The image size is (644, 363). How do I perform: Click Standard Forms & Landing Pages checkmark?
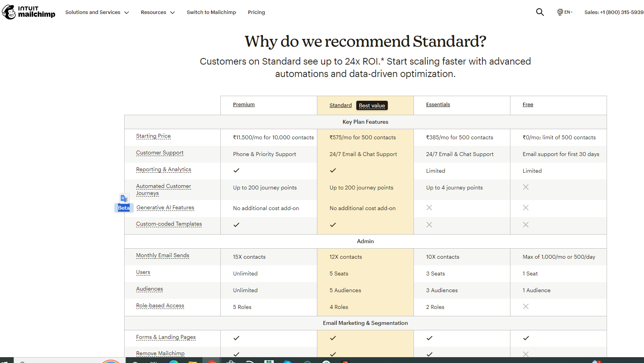coord(333,338)
